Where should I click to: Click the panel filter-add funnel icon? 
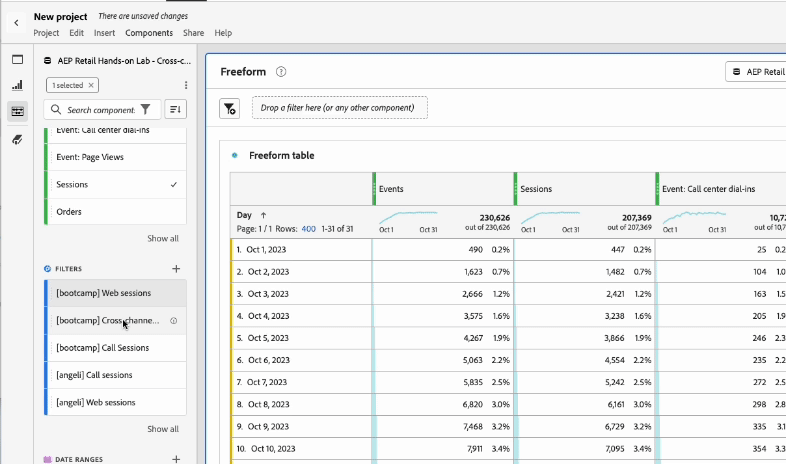tap(230, 108)
